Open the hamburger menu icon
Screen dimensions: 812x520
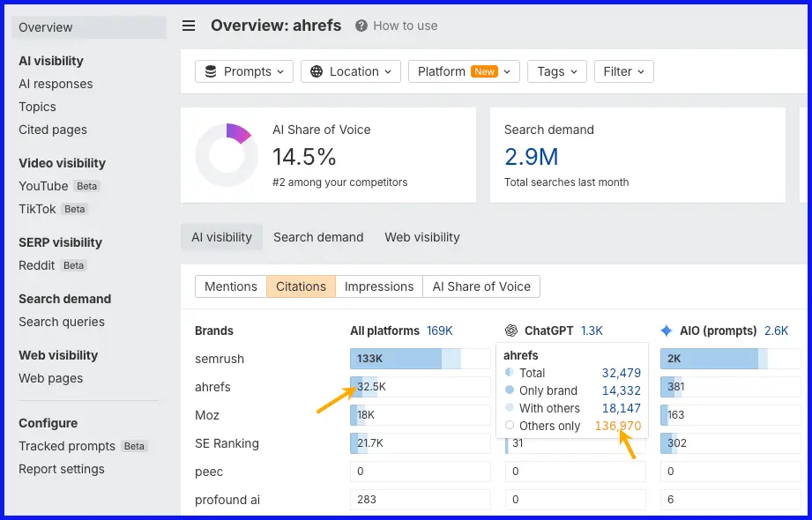(189, 26)
